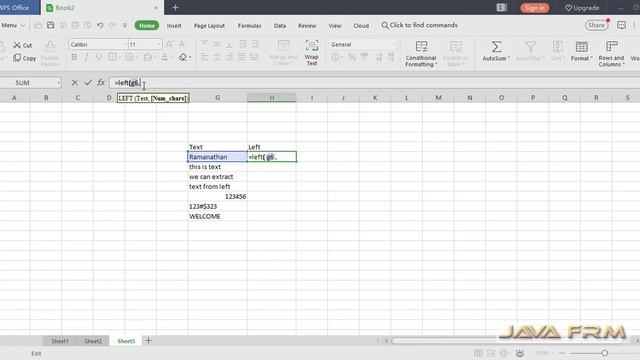Cancel formula entry with the X icon
This screenshot has width=640, height=360.
(x=75, y=82)
